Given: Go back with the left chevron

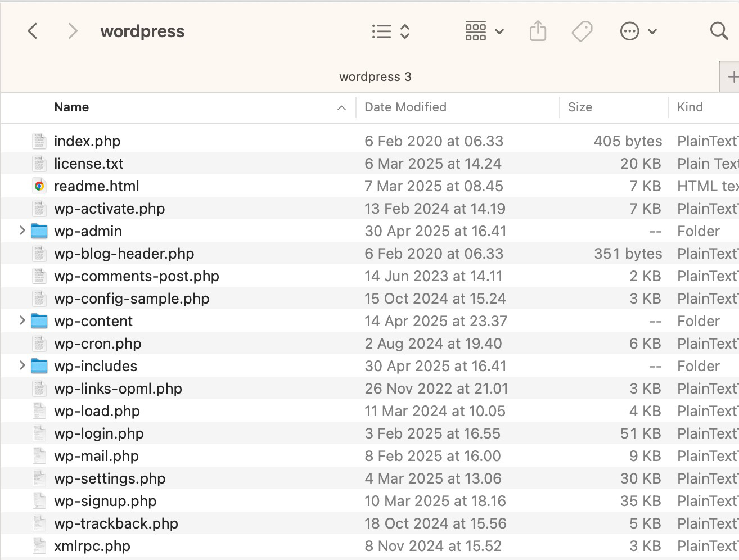Looking at the screenshot, I should click(33, 31).
